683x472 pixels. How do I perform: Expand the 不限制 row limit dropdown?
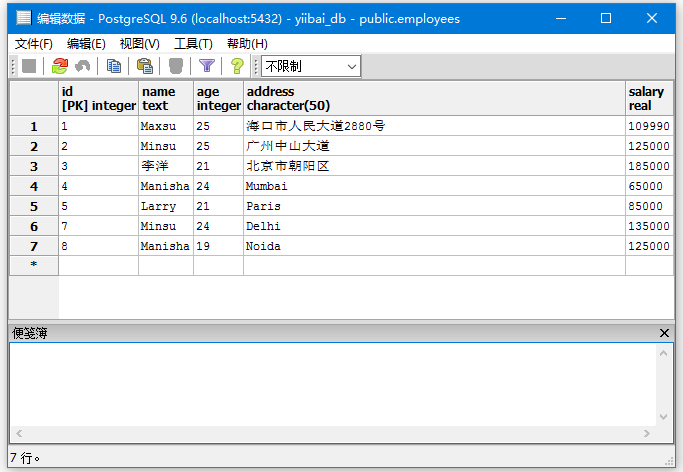point(350,66)
